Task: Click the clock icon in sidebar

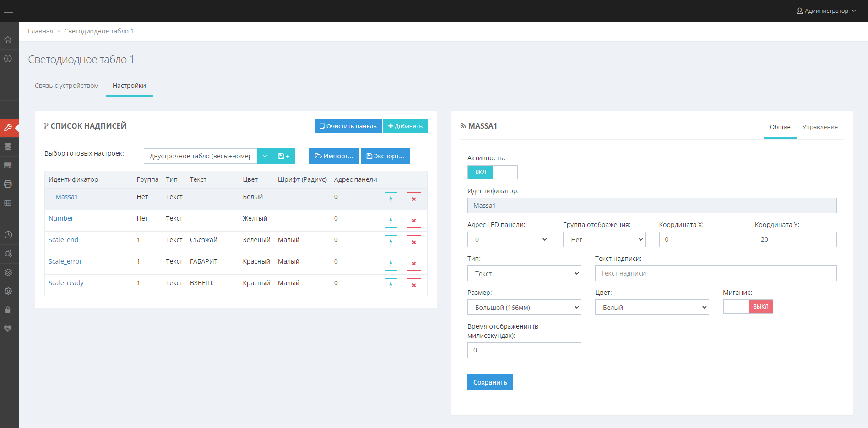Action: (8, 235)
